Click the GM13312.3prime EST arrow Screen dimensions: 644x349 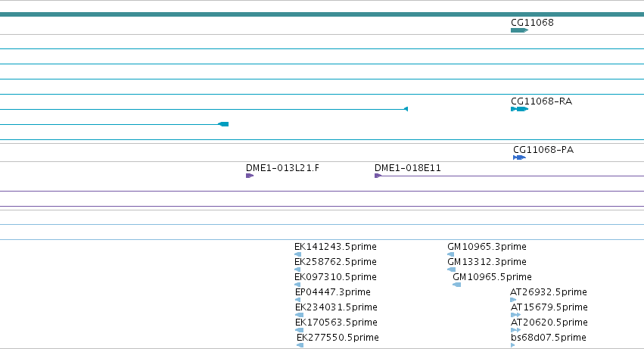coord(451,270)
